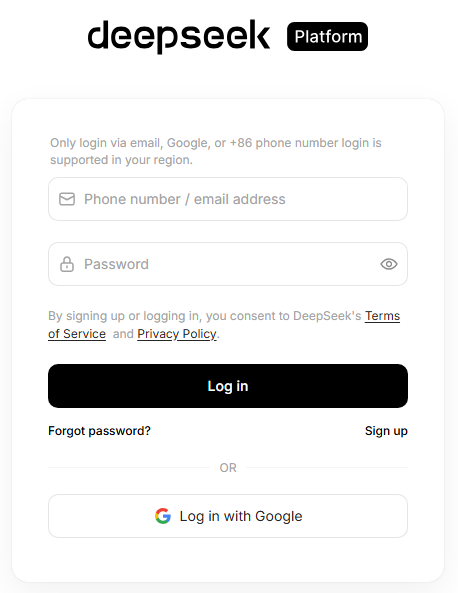Click the deepseek wordmark logo

179,36
